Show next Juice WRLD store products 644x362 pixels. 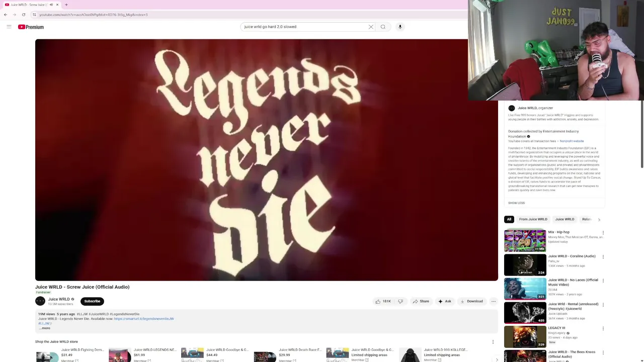(497, 359)
